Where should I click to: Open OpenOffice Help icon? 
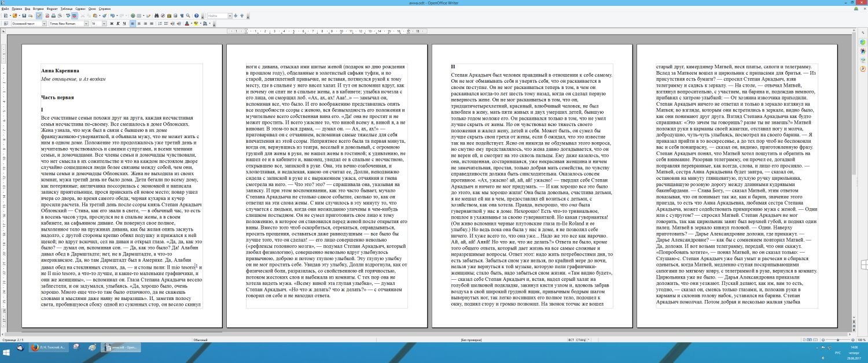coord(197,16)
